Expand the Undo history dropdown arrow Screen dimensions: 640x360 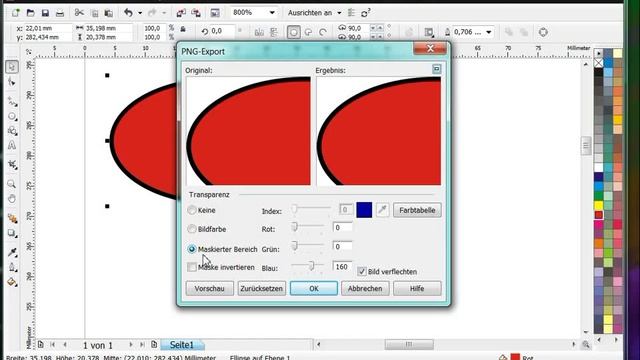tap(140, 13)
